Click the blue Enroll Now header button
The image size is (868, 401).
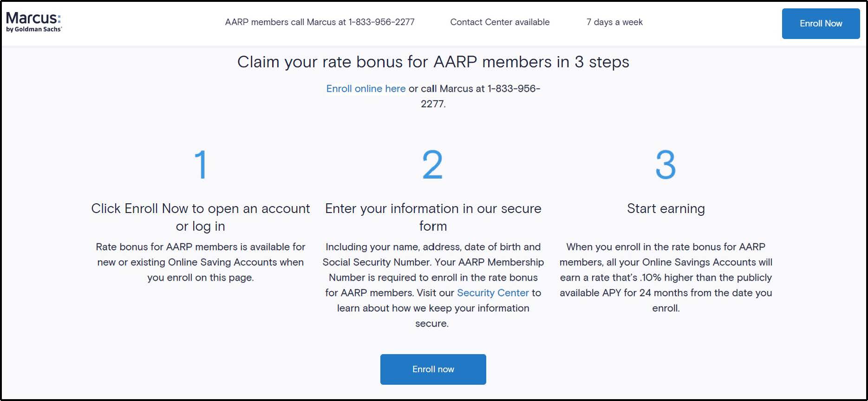pos(821,24)
